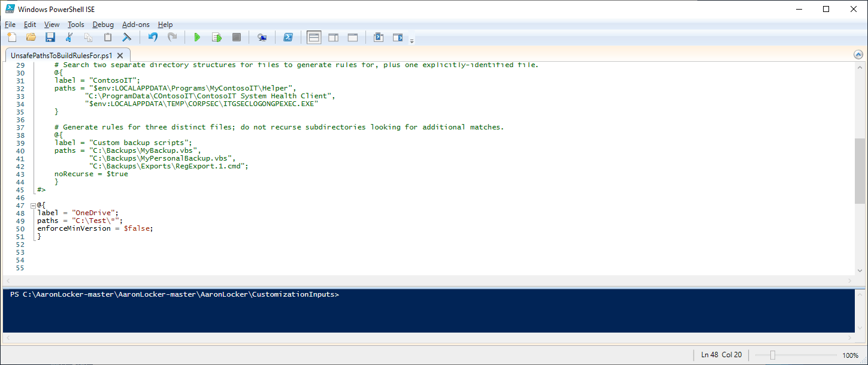Start PowerShell in a separate window
The image size is (868, 365).
click(288, 38)
